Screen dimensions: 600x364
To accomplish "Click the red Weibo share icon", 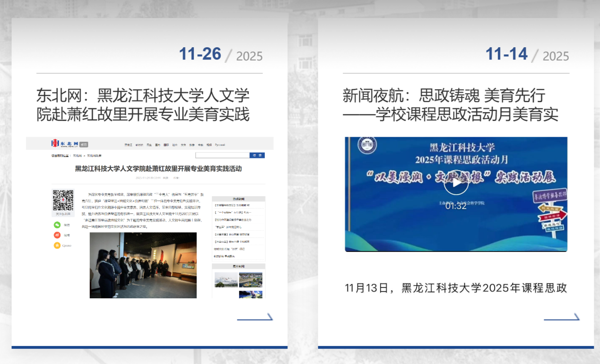I will [57, 235].
